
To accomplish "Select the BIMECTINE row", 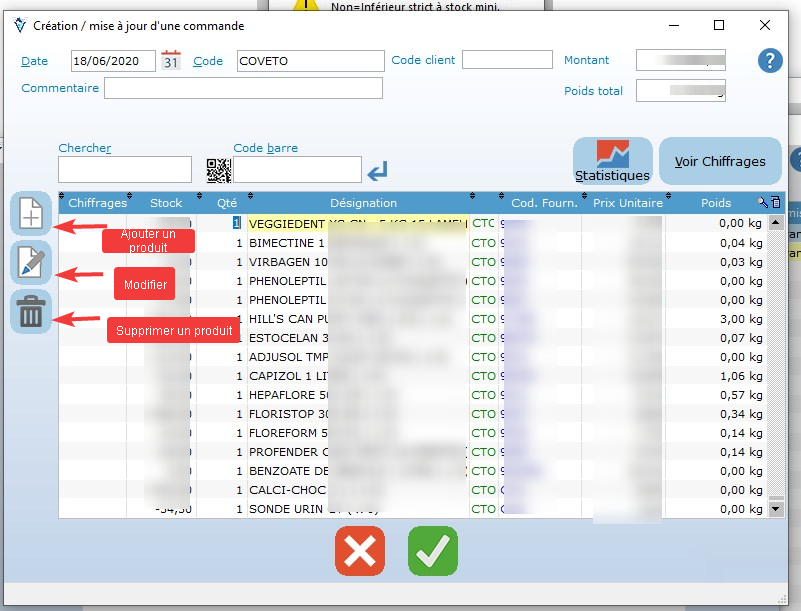I will [413, 243].
